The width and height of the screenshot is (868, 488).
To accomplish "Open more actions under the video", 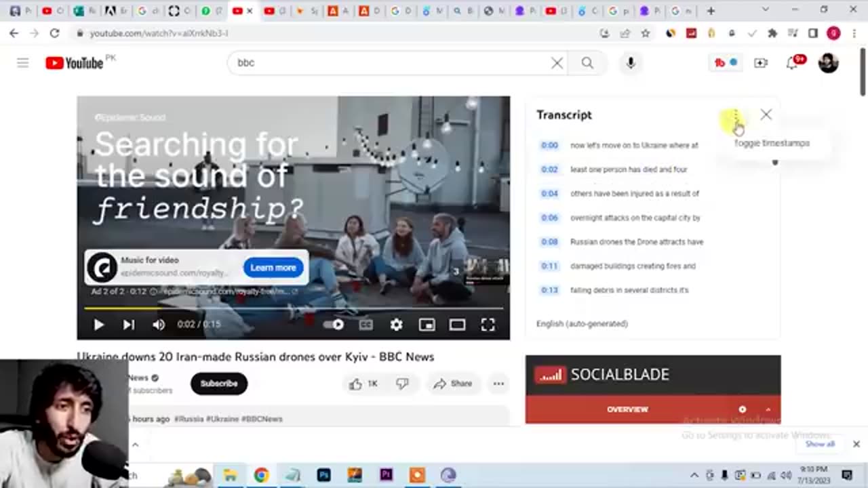I will click(x=498, y=384).
